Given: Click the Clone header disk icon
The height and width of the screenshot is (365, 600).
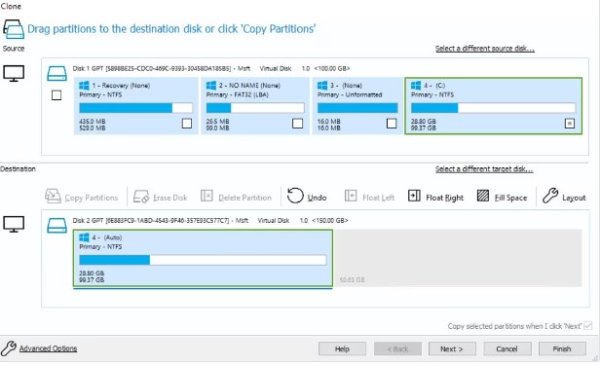Looking at the screenshot, I should tap(14, 29).
